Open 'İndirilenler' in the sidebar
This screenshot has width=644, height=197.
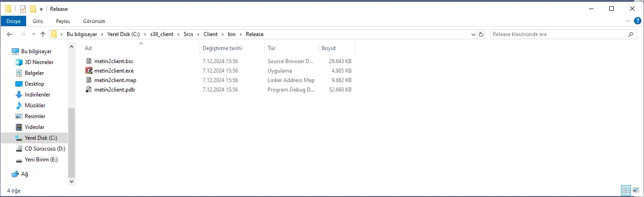point(37,95)
